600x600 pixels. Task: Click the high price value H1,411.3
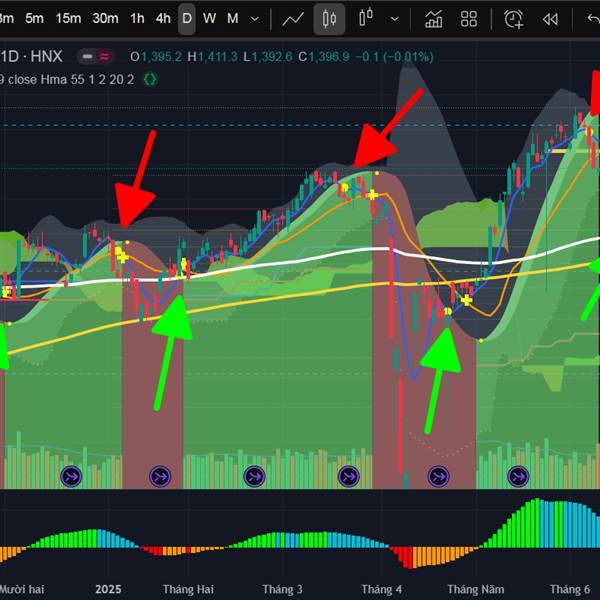[212, 57]
